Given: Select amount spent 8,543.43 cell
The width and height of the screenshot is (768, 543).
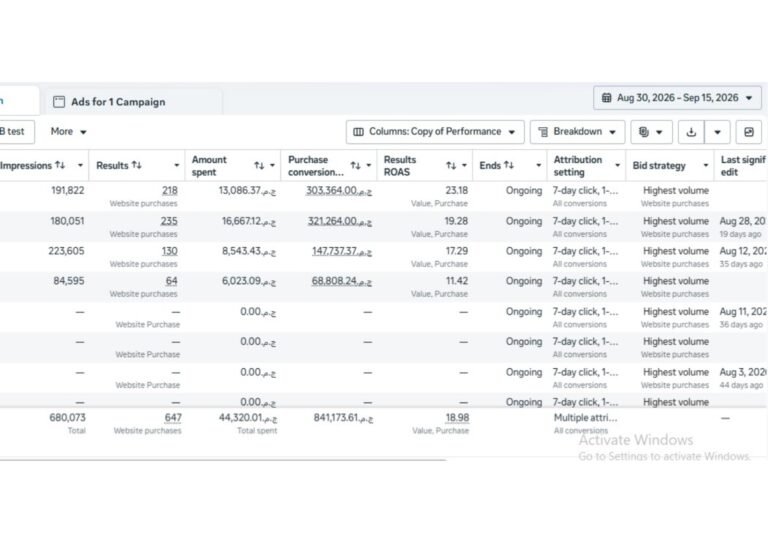Looking at the screenshot, I should (249, 251).
